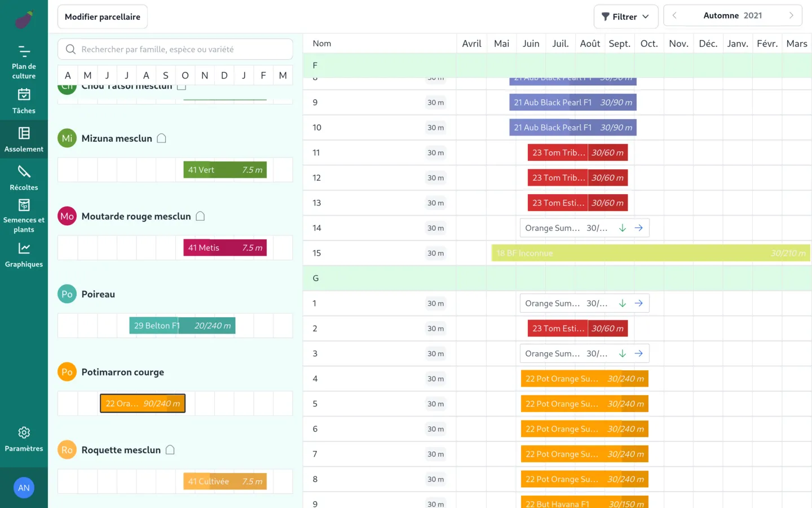The width and height of the screenshot is (812, 508).
Task: Select Assolement sidebar item
Action: [x=24, y=139]
